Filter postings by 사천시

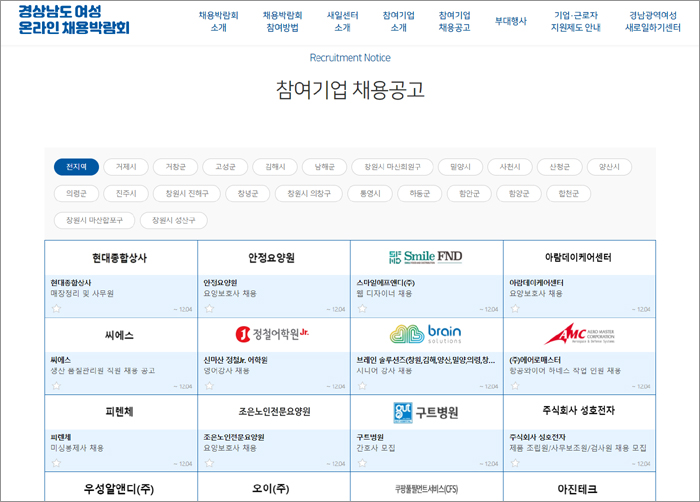click(x=510, y=167)
